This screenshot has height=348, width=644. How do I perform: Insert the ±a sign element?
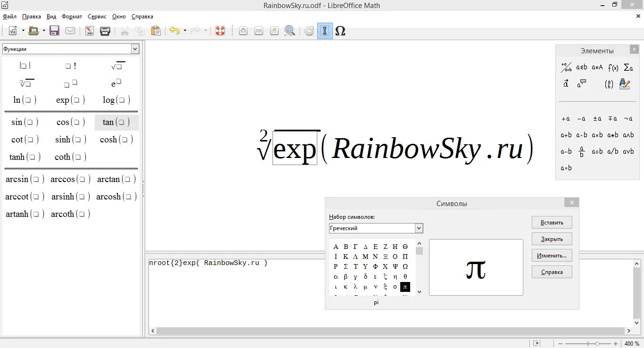pyautogui.click(x=597, y=119)
